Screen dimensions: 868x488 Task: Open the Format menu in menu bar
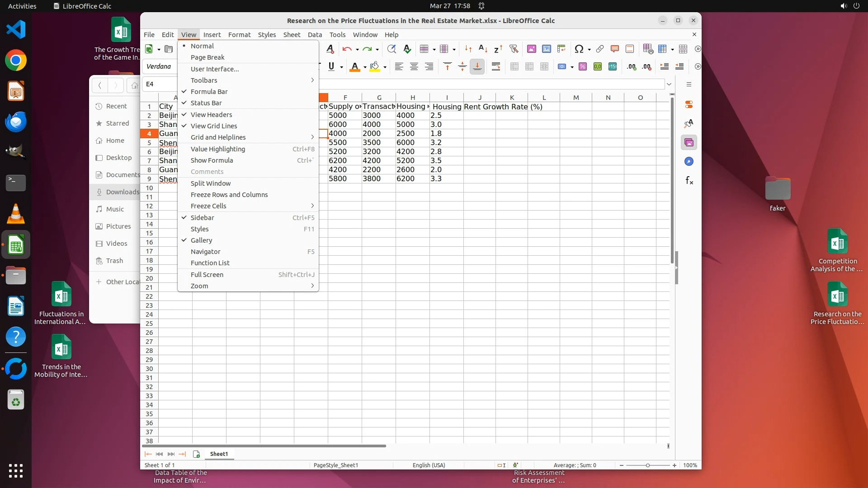(x=239, y=35)
